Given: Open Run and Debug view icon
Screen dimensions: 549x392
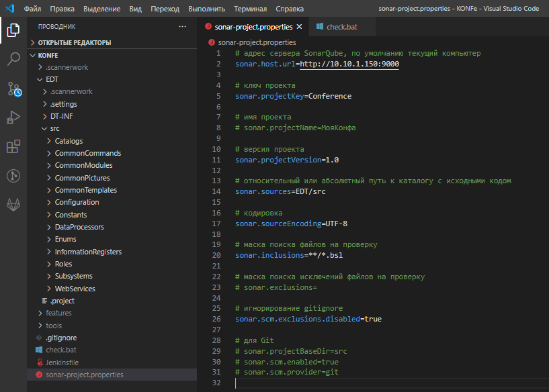Looking at the screenshot, I should point(13,118).
